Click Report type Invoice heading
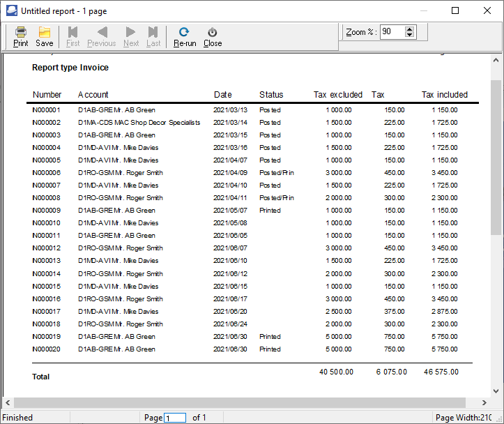504x424 pixels. coord(70,68)
